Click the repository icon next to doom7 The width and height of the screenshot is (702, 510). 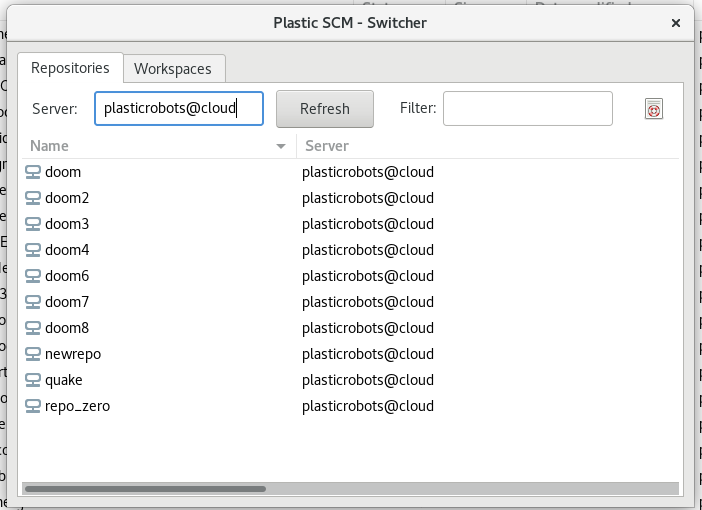coord(33,302)
